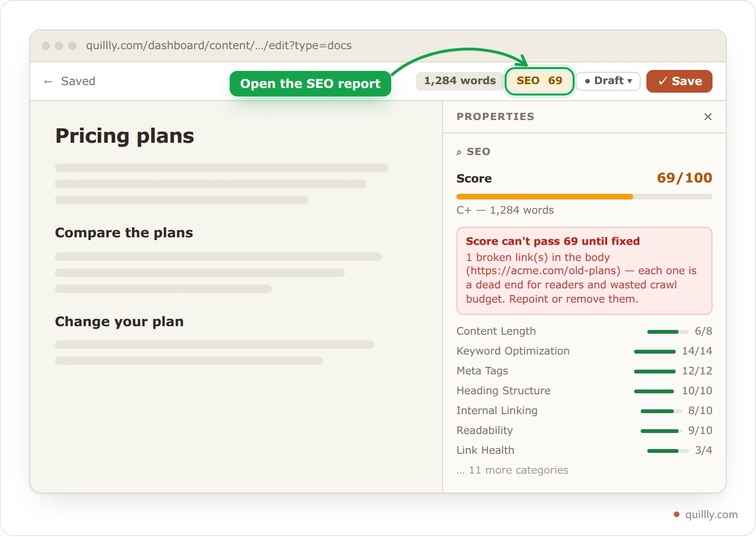Click the PROPERTIES panel header
The image size is (756, 537).
(x=495, y=117)
